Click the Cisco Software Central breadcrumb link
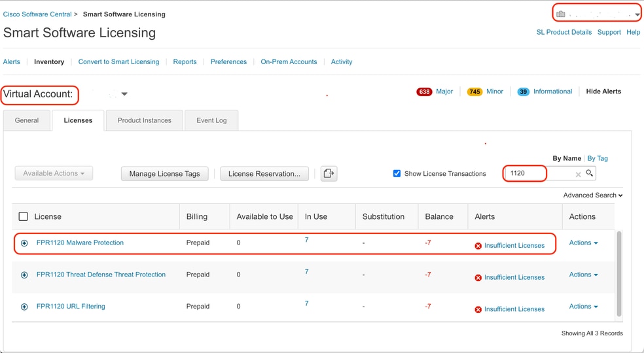This screenshot has width=644, height=353. pyautogui.click(x=37, y=14)
